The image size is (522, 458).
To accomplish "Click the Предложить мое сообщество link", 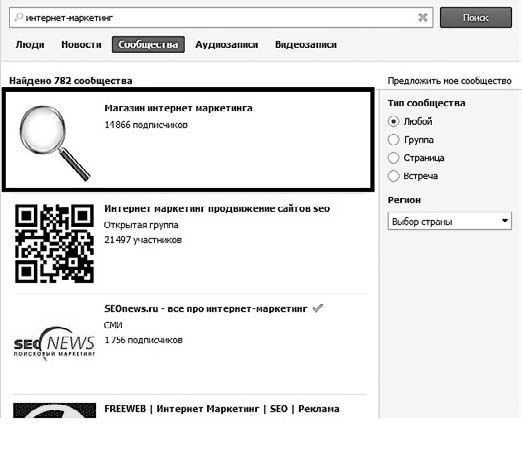I will [449, 81].
